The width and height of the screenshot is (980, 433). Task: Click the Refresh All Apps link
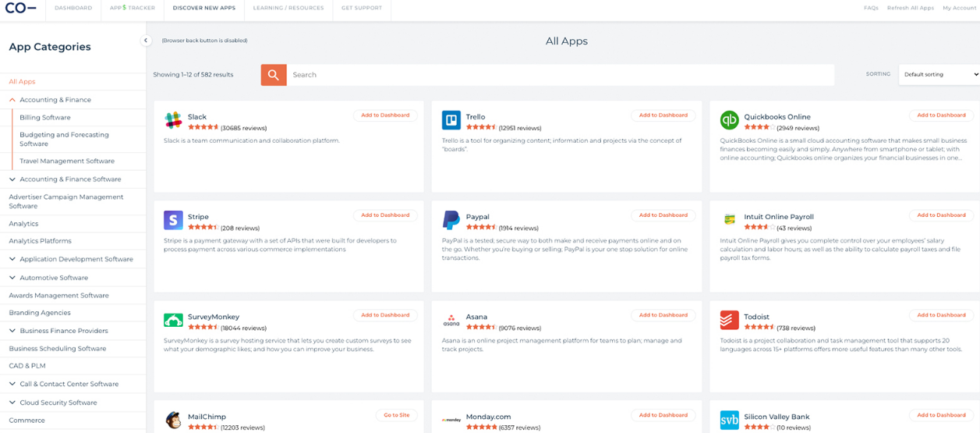pos(910,8)
